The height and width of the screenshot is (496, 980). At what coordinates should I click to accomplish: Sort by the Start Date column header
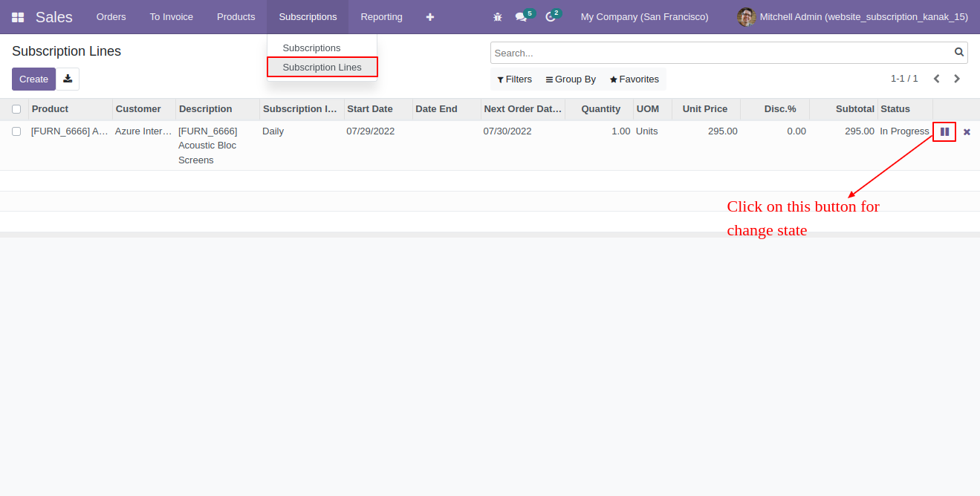click(x=378, y=109)
